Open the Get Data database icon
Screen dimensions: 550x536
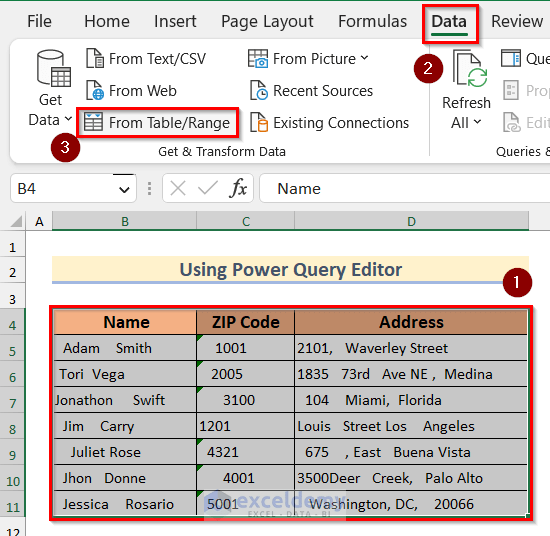pyautogui.click(x=54, y=68)
